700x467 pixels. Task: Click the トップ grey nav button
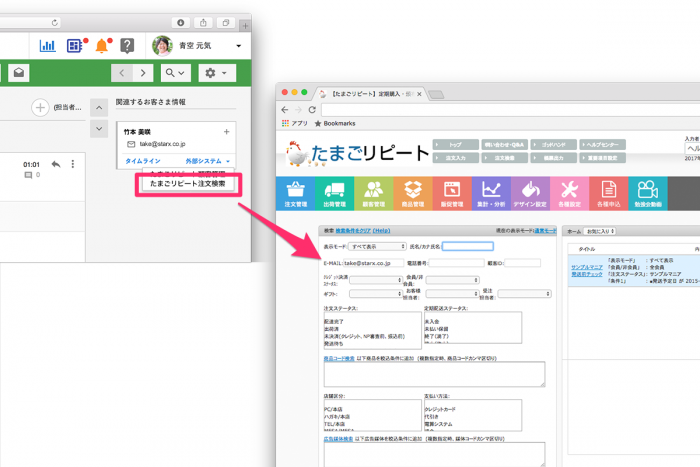[455, 145]
